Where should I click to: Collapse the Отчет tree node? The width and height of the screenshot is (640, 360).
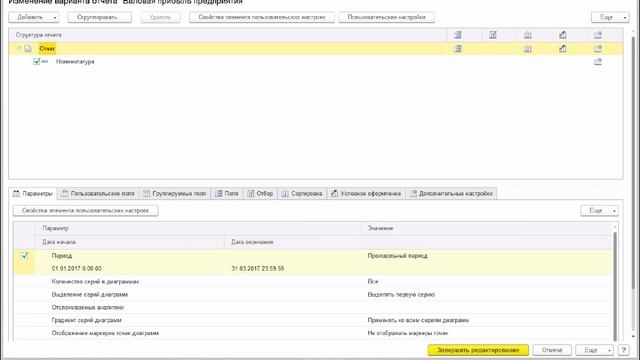19,49
